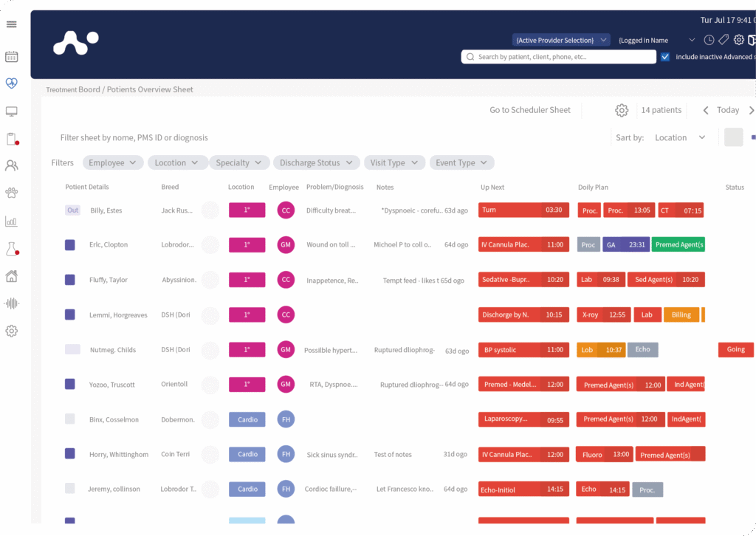The height and width of the screenshot is (536, 756).
Task: Open the Visit Type filter dropdown
Action: click(x=395, y=162)
